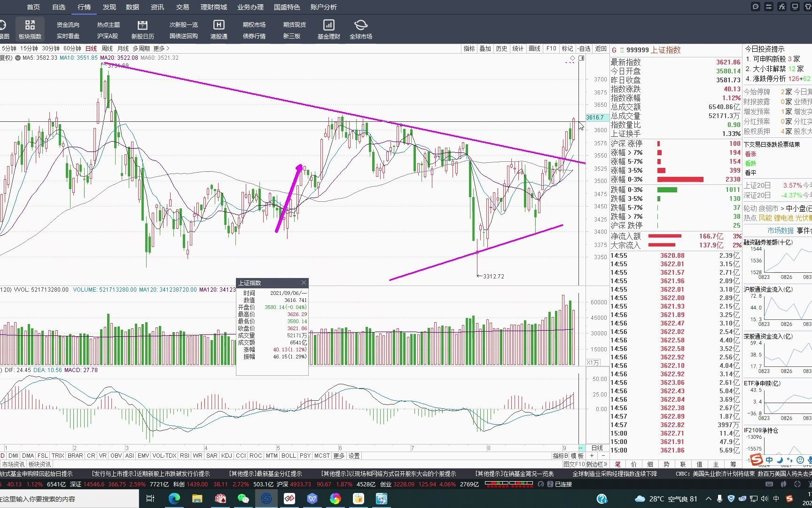The width and height of the screenshot is (812, 508).
Task: Open the formula fx icon in title bar
Action: [x=782, y=7]
